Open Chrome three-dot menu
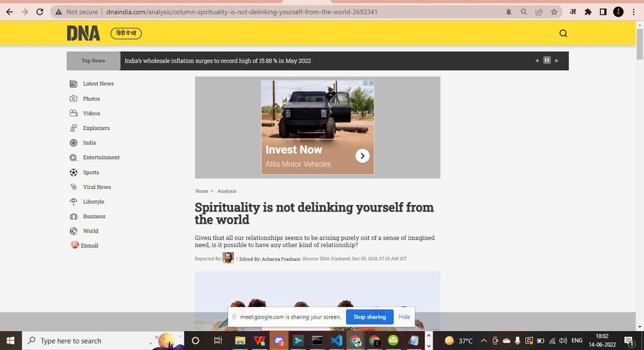 click(x=633, y=12)
